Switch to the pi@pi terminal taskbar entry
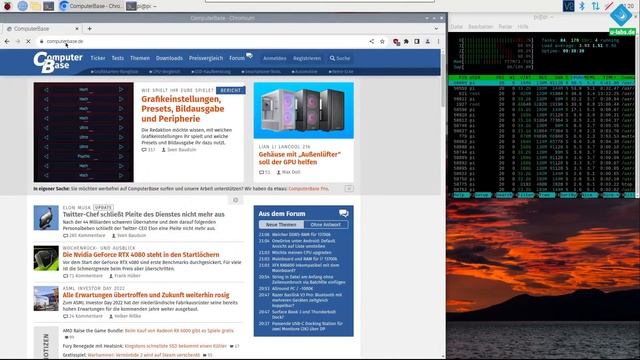640x360 pixels. click(141, 6)
